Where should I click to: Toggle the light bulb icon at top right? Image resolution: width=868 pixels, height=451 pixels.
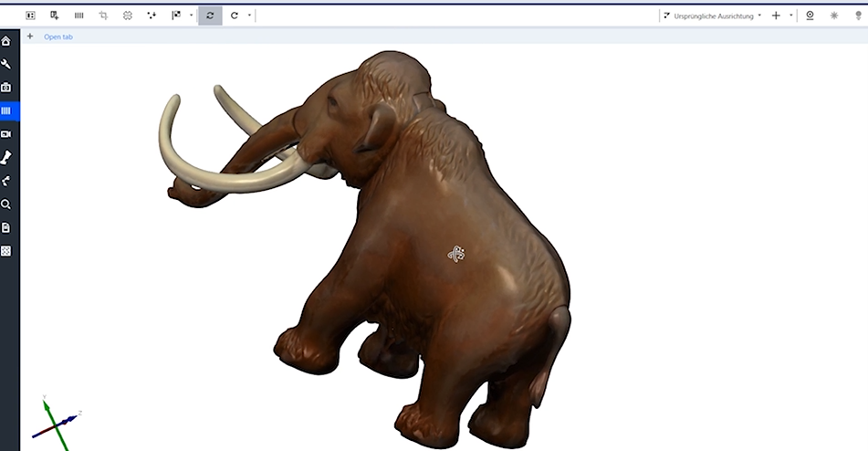[858, 16]
